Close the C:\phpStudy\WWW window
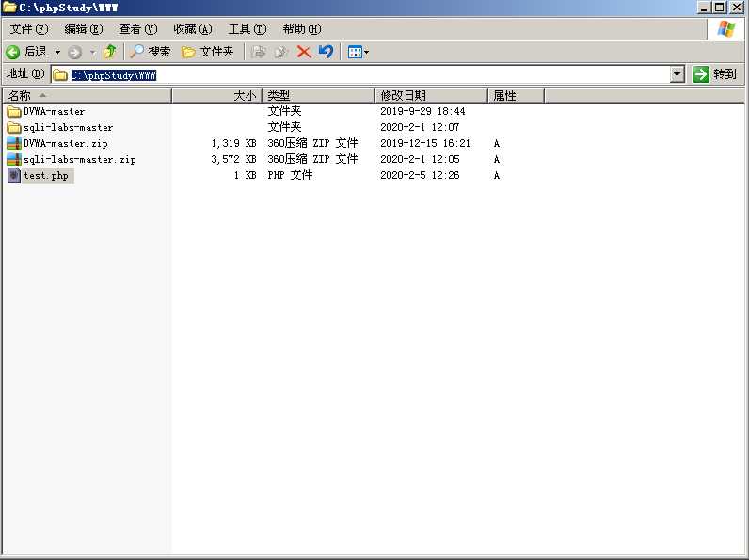Screen dimensions: 749x560 737,8
